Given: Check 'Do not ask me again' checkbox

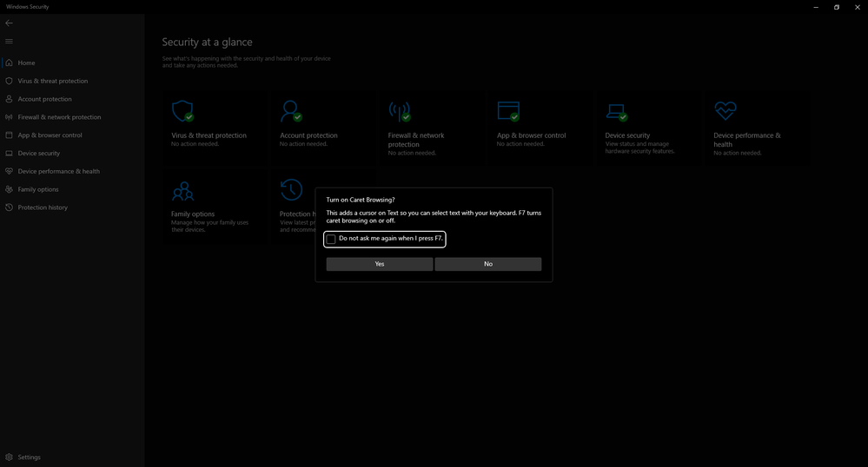Looking at the screenshot, I should [331, 239].
